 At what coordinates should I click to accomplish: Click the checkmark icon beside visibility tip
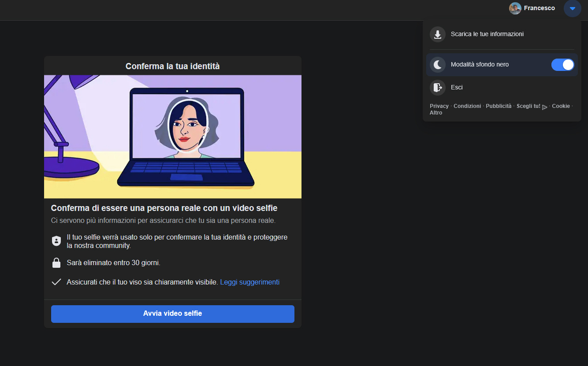pyautogui.click(x=56, y=282)
